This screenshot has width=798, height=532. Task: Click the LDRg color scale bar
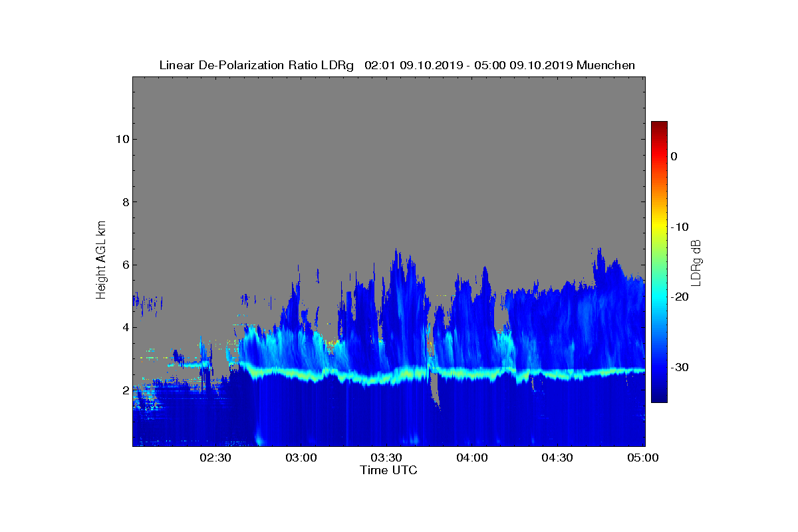[x=659, y=262]
